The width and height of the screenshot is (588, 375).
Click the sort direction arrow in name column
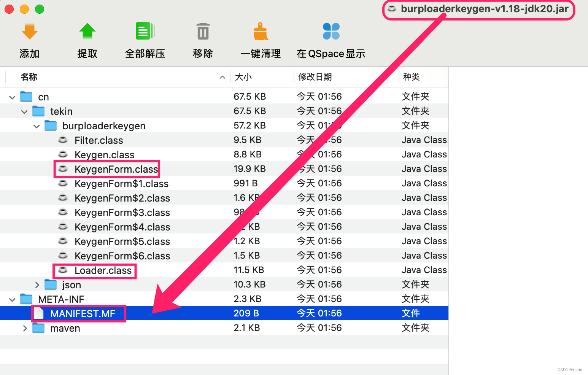click(222, 77)
